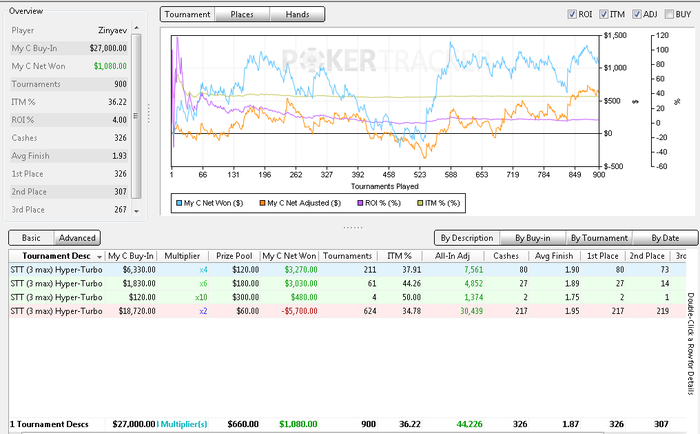Viewport: 700px width, 434px height.
Task: Click the Overview panel vertical scrollbar
Action: pos(137,115)
